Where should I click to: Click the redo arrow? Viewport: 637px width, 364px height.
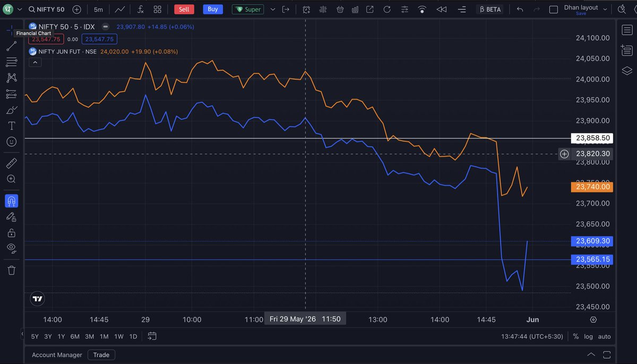(537, 9)
